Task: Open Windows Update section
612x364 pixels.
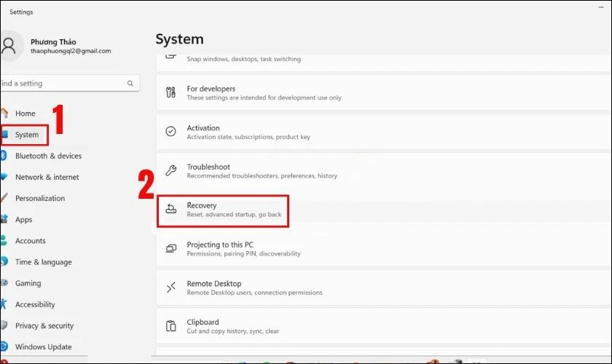Action: pos(44,347)
